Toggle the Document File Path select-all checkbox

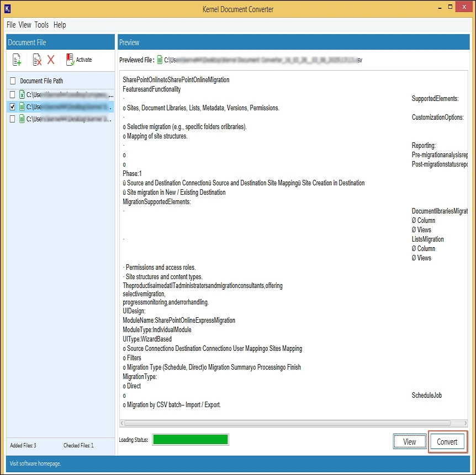pos(13,81)
